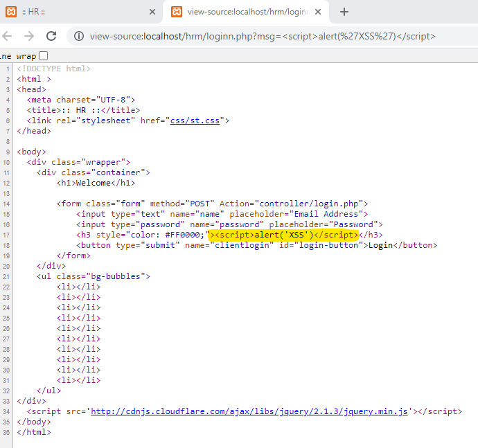Open a new tab with plus button
The height and width of the screenshot is (448, 478).
[x=344, y=12]
